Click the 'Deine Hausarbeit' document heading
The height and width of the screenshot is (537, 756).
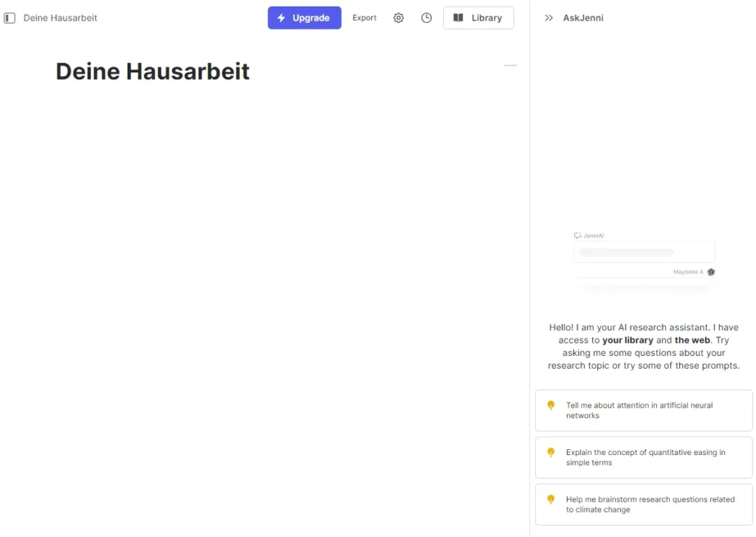point(153,71)
